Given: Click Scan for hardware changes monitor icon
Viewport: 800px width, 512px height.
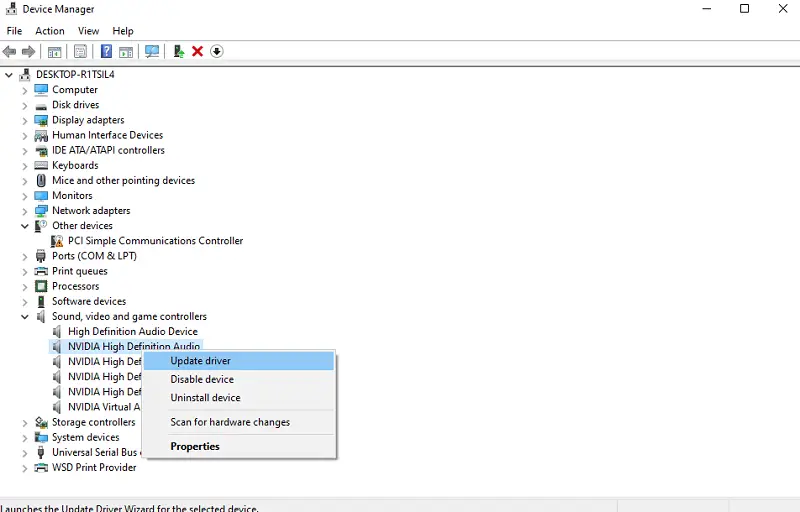Looking at the screenshot, I should tap(152, 52).
